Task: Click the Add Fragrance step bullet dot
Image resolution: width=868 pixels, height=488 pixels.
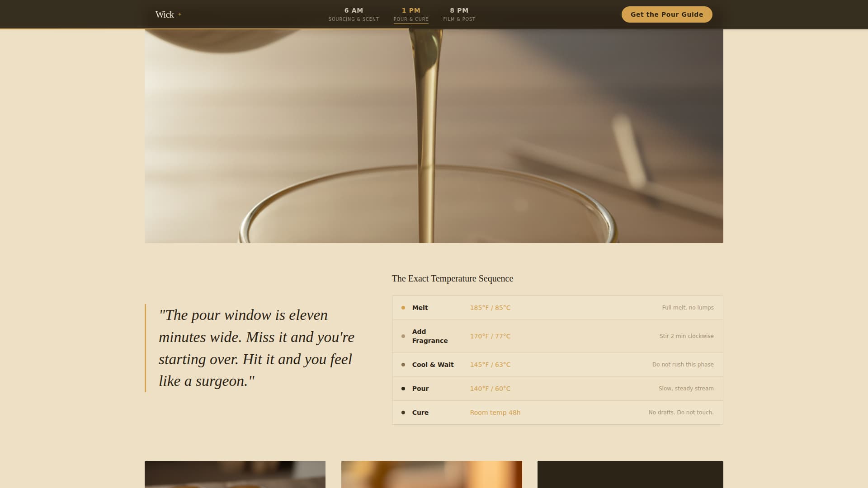Action: [403, 336]
